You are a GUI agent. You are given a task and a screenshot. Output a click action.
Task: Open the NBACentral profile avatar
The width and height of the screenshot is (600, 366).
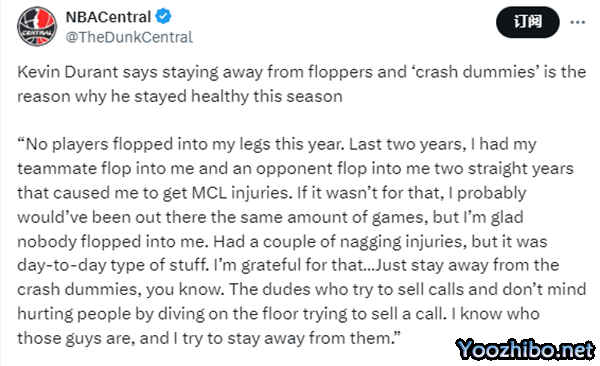37,27
